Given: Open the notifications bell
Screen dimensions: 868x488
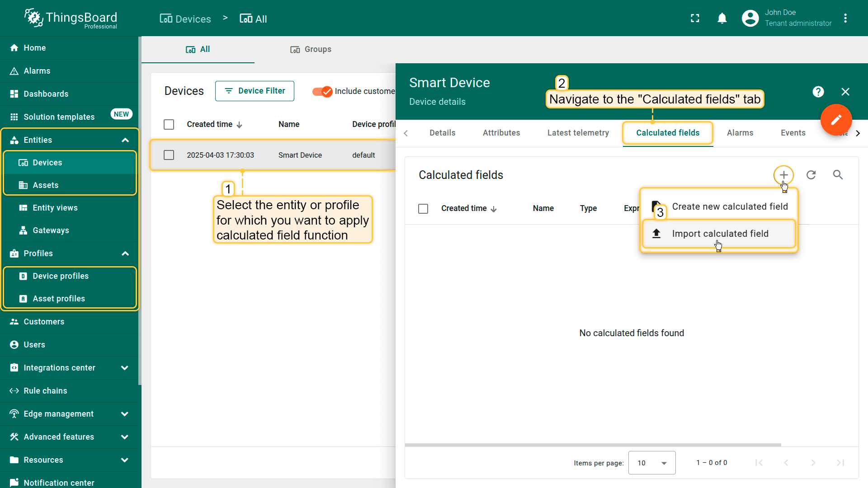Looking at the screenshot, I should pos(722,19).
